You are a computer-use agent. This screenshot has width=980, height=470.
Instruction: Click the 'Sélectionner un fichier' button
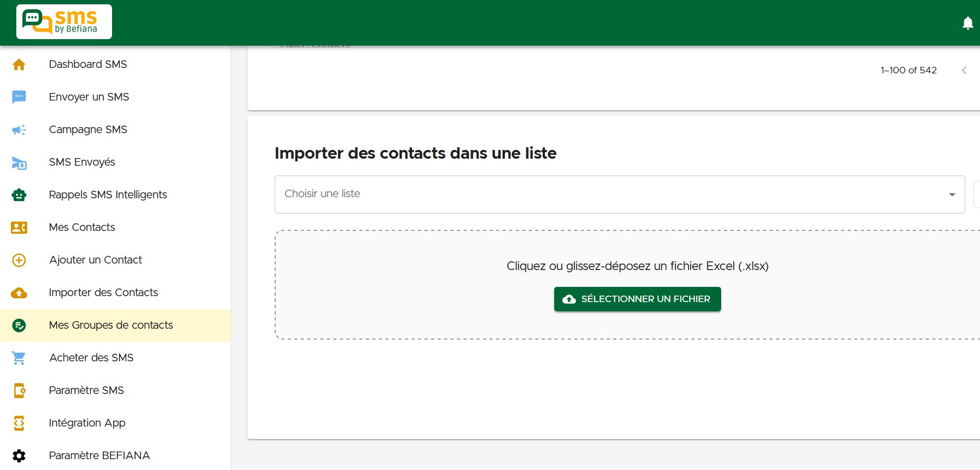(637, 299)
